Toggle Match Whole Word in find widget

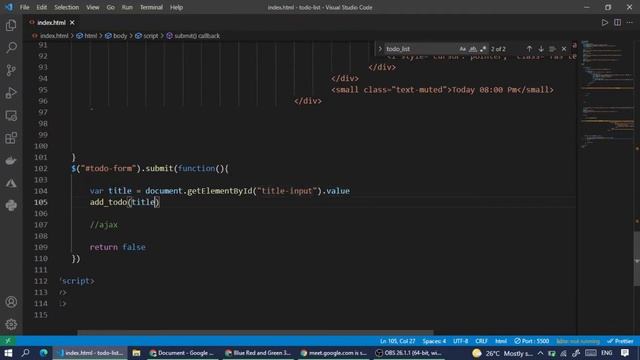click(x=473, y=49)
